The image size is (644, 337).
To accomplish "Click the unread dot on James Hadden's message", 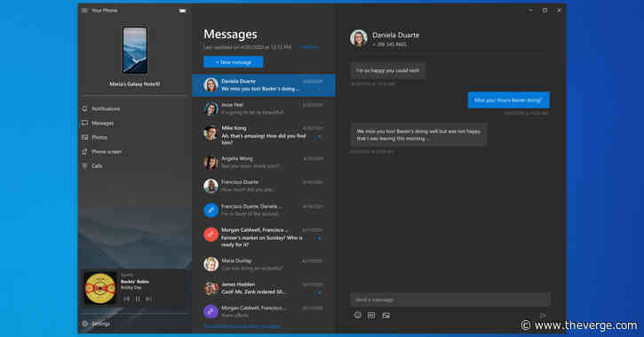I will point(319,293).
